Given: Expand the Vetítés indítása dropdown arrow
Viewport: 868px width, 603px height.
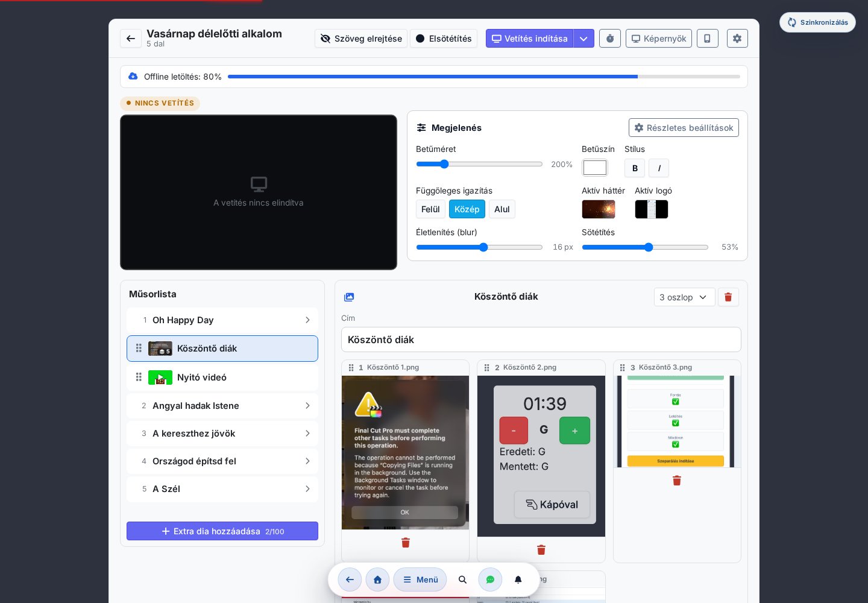Looking at the screenshot, I should point(583,39).
